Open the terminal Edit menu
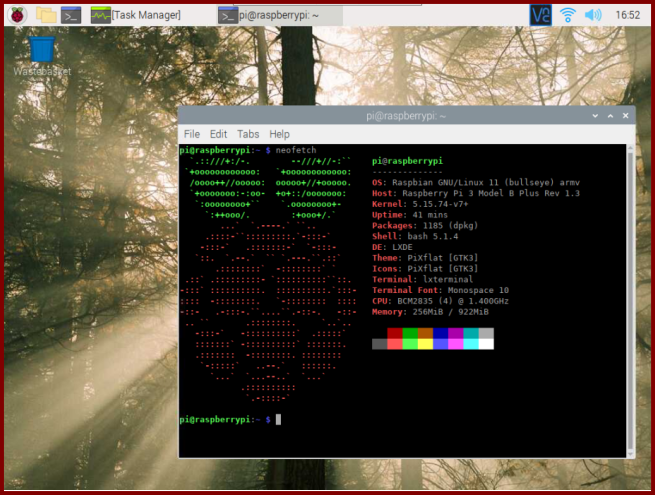This screenshot has height=495, width=655. point(218,134)
